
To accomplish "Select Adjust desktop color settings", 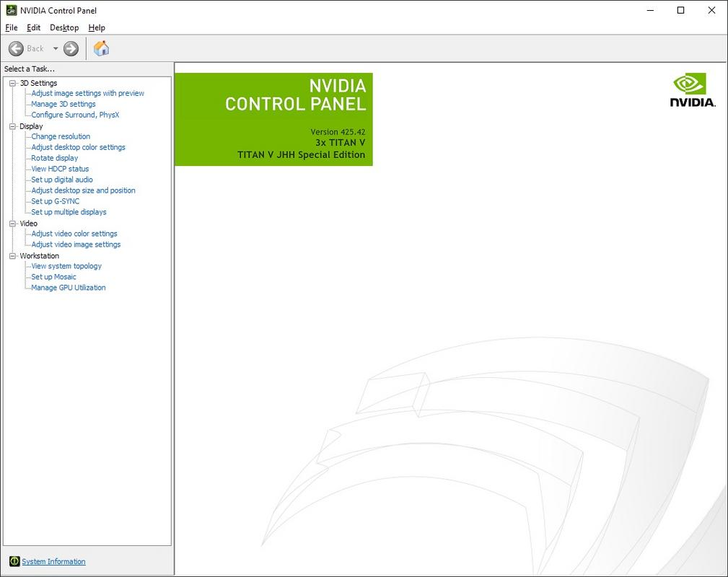I will click(78, 147).
